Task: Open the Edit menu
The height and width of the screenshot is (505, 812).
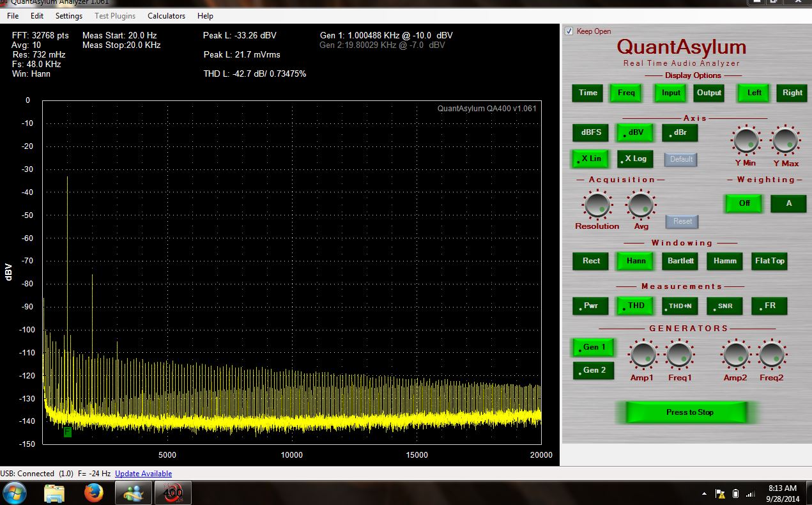Action: tap(37, 15)
